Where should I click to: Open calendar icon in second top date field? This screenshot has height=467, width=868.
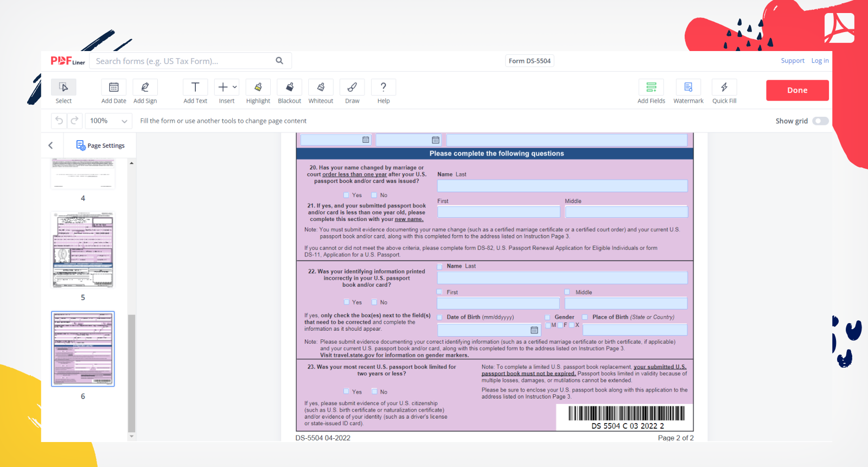click(x=436, y=140)
